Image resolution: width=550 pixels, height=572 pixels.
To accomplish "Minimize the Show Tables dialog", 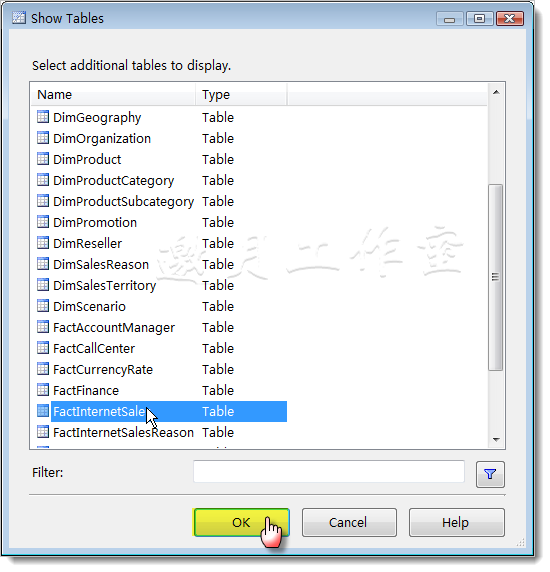I will [x=450, y=18].
